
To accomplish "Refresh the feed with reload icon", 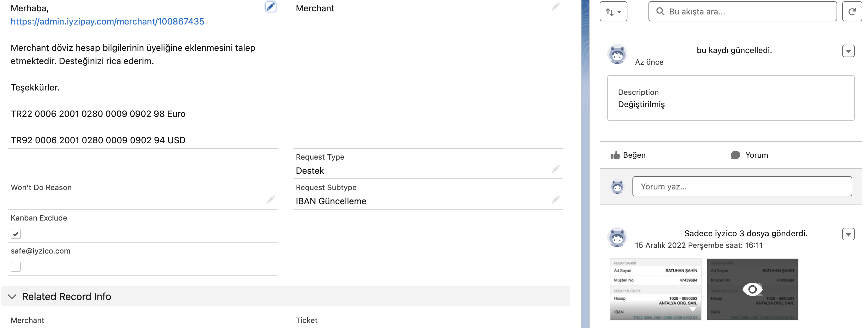I will (x=852, y=11).
